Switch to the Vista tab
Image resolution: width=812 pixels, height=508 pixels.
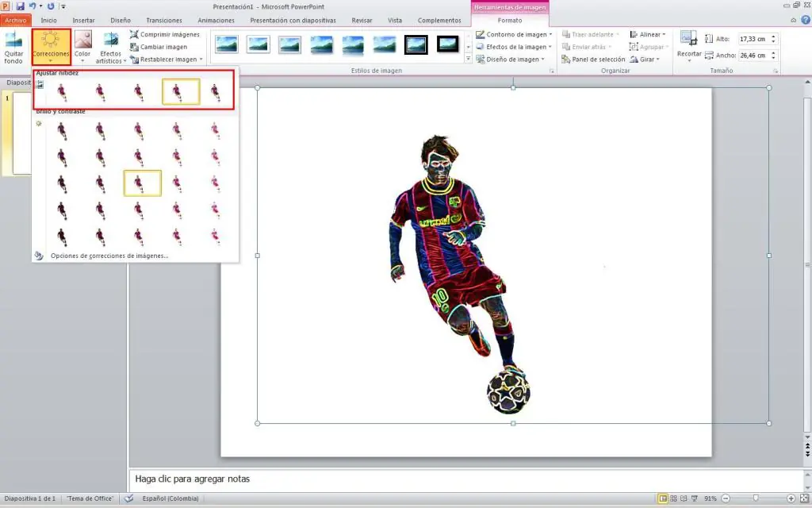[x=395, y=20]
